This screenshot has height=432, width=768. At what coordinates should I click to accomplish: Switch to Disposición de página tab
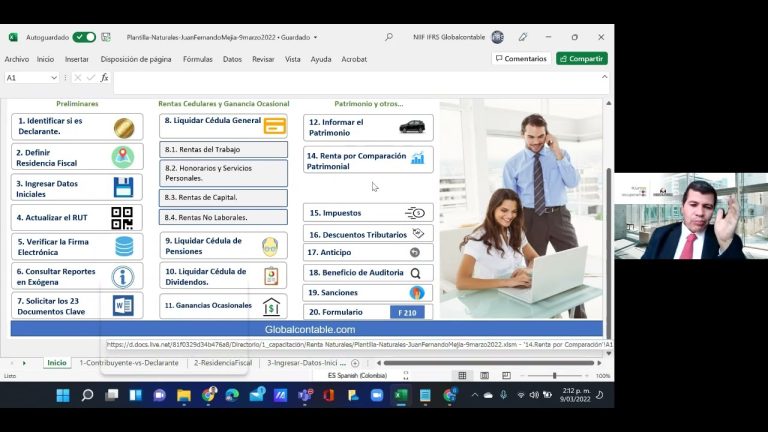pos(136,59)
